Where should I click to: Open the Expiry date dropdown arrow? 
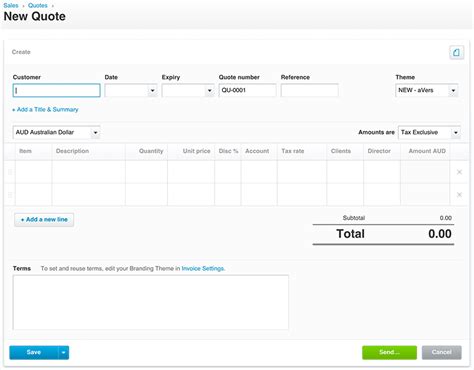coord(209,91)
